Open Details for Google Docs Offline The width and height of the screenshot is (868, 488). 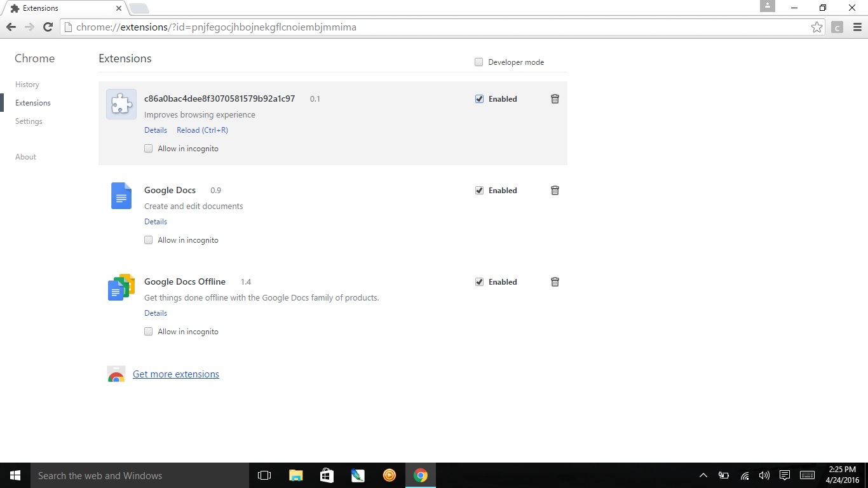tap(156, 313)
